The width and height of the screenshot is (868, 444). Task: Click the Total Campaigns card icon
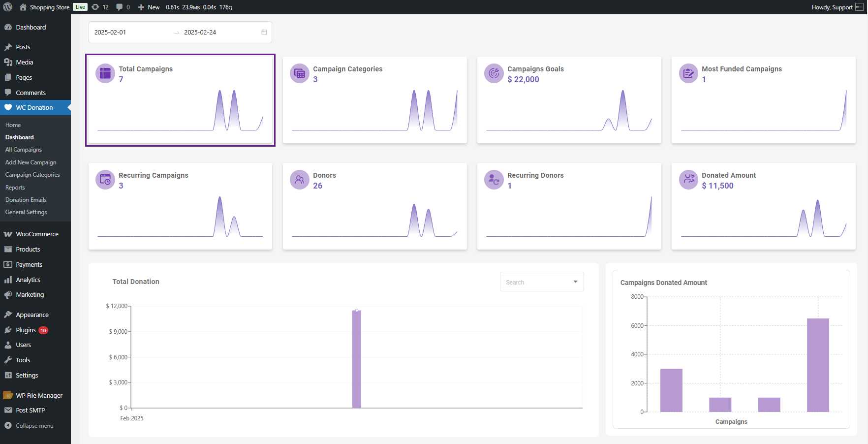click(105, 73)
